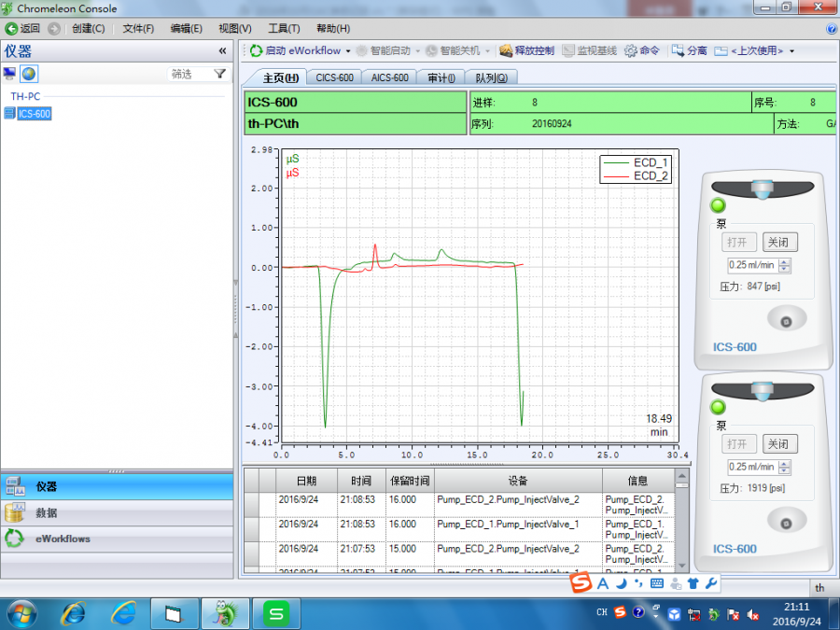Sort log by 设备 column header

click(x=518, y=481)
